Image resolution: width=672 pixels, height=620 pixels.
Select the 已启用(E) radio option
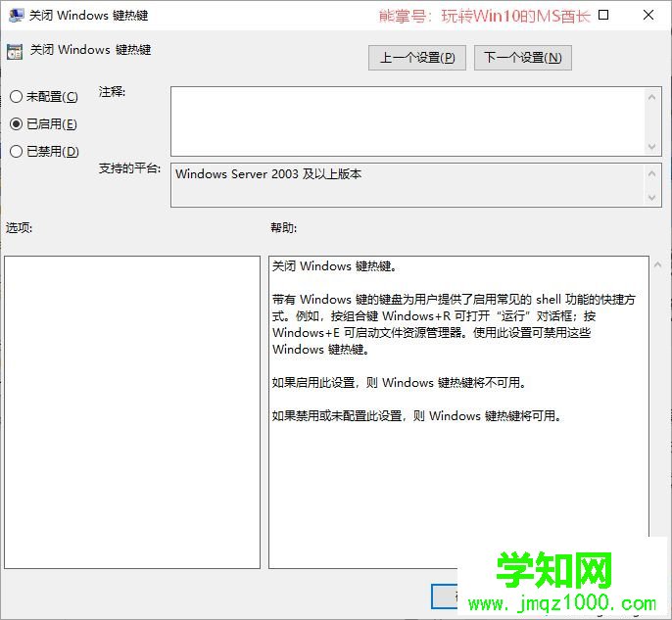[43, 124]
